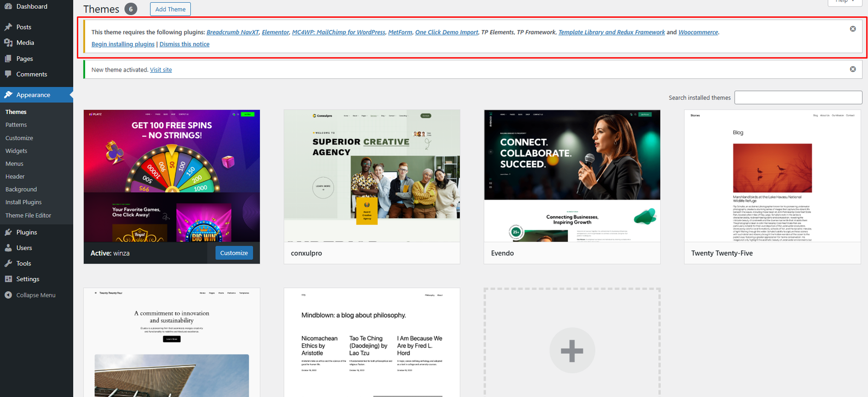Click the Users person icon
Image resolution: width=868 pixels, height=397 pixels.
coord(8,248)
